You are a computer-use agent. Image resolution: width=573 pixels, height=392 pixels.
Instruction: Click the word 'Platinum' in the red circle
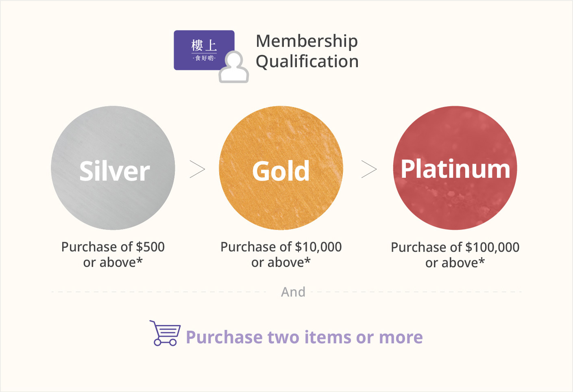pyautogui.click(x=455, y=169)
